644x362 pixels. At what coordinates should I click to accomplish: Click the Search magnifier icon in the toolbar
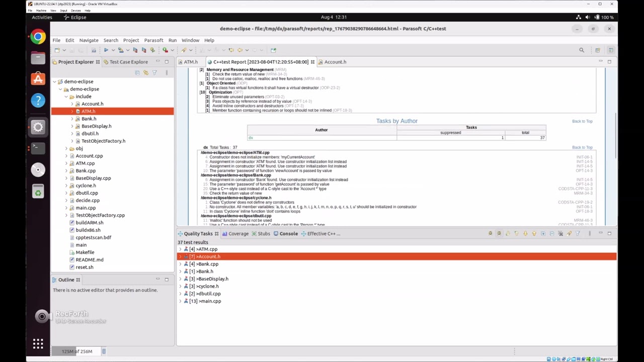click(582, 50)
